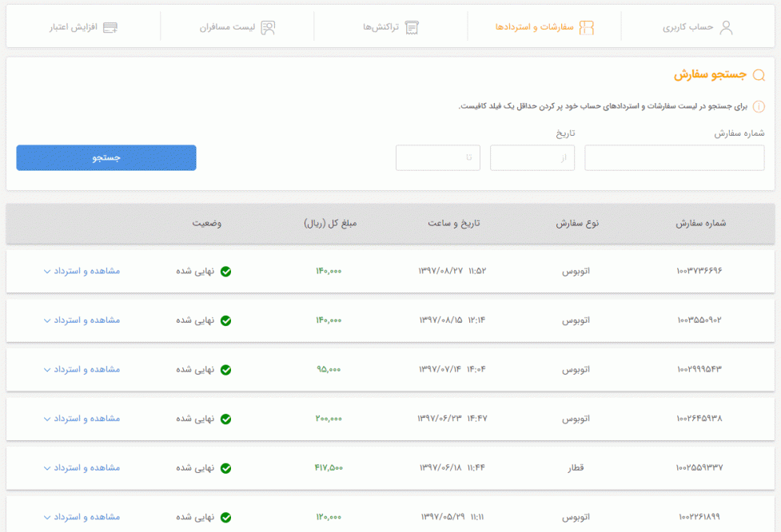Viewport: 781px width, 532px height.
Task: Click نهایی شده status in the قطار row
Action: pyautogui.click(x=195, y=468)
